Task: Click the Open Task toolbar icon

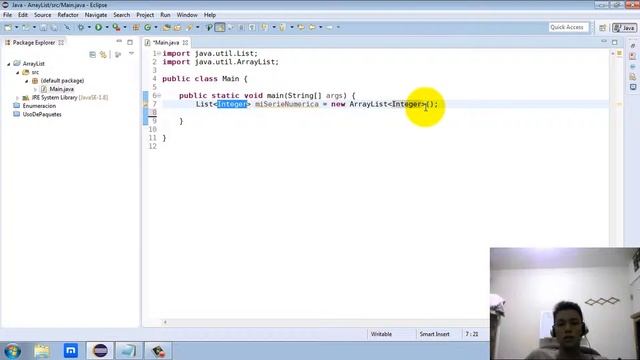Action: [x=177, y=27]
